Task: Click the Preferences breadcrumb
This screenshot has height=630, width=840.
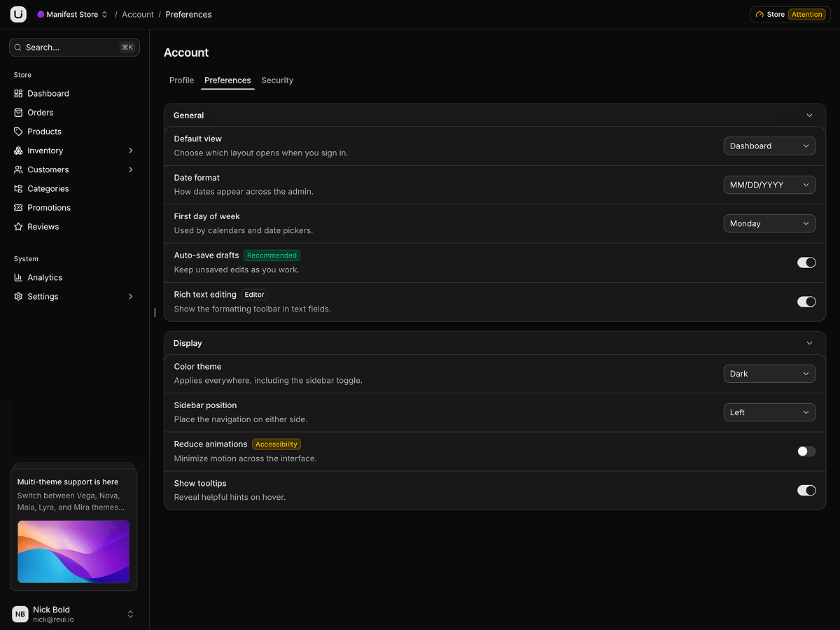Action: point(188,14)
